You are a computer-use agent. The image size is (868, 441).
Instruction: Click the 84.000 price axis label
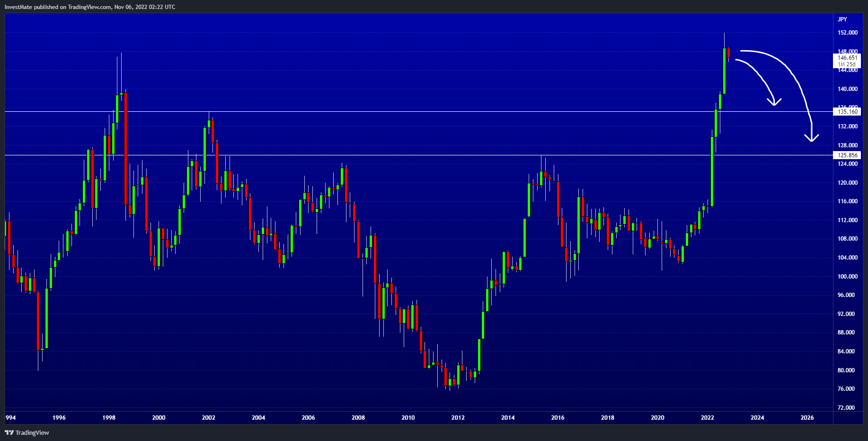(846, 351)
